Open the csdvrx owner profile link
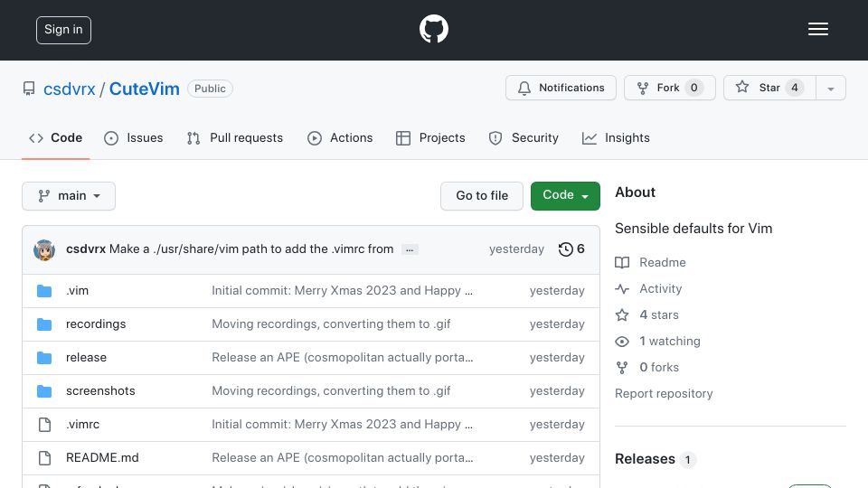This screenshot has width=868, height=488. (x=70, y=89)
